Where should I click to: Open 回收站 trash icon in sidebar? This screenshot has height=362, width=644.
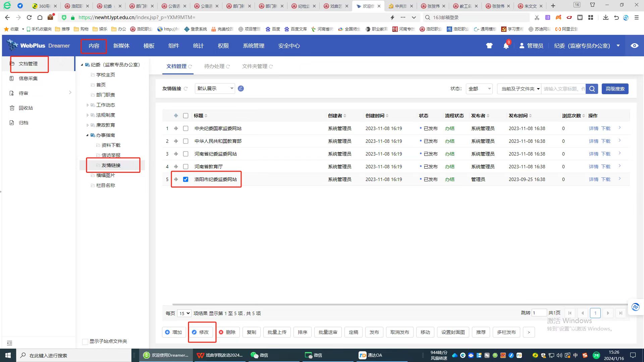point(12,108)
